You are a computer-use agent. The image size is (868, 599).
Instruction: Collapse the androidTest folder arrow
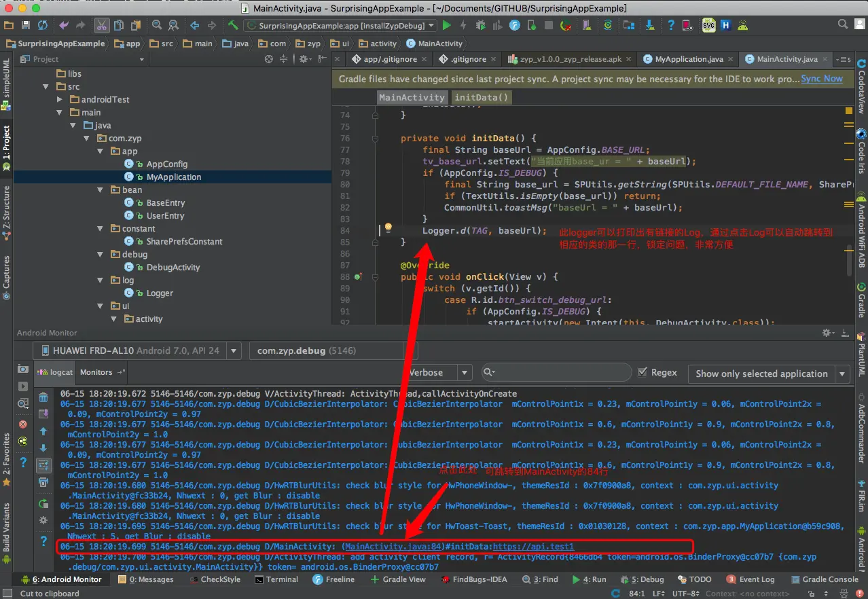[60, 99]
